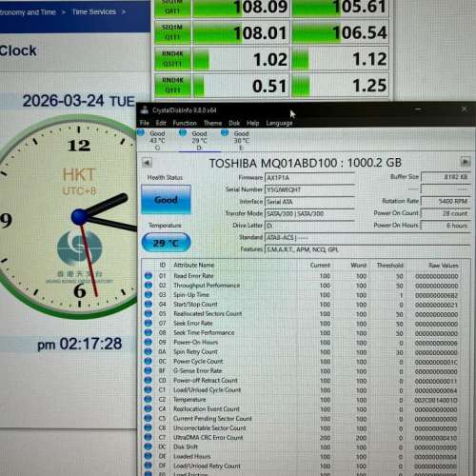
Task: Click the 1.02 RND4K read result bar
Action: tap(241, 59)
